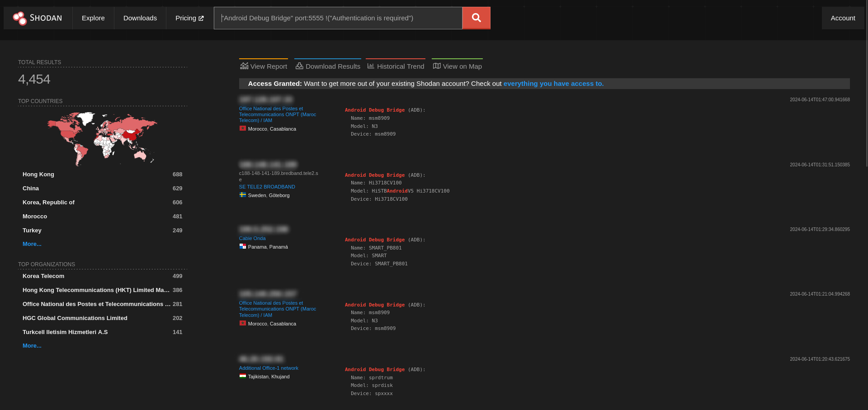Click the View Report chart icon
Image resolution: width=868 pixels, height=410 pixels.
[x=244, y=66]
